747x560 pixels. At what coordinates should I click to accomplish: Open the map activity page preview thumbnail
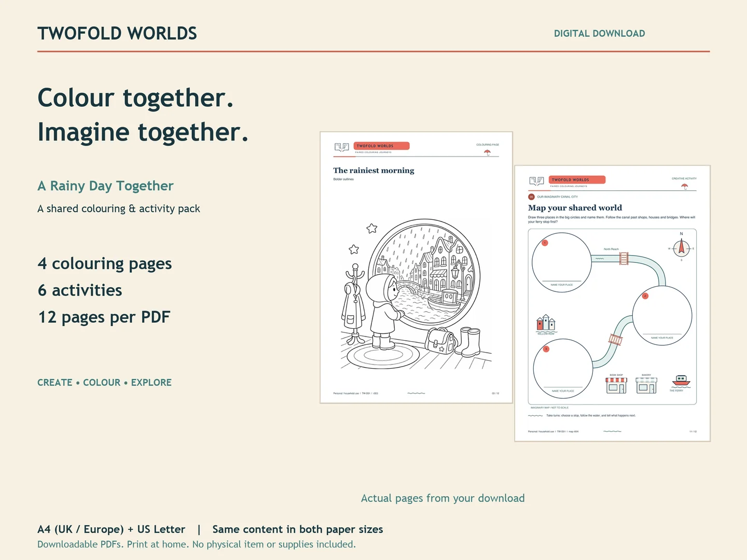pyautogui.click(x=612, y=303)
